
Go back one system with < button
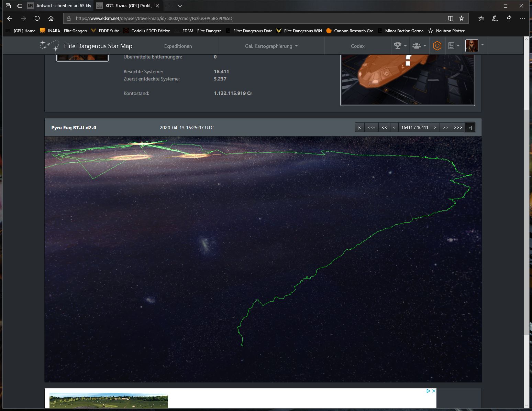pyautogui.click(x=394, y=128)
